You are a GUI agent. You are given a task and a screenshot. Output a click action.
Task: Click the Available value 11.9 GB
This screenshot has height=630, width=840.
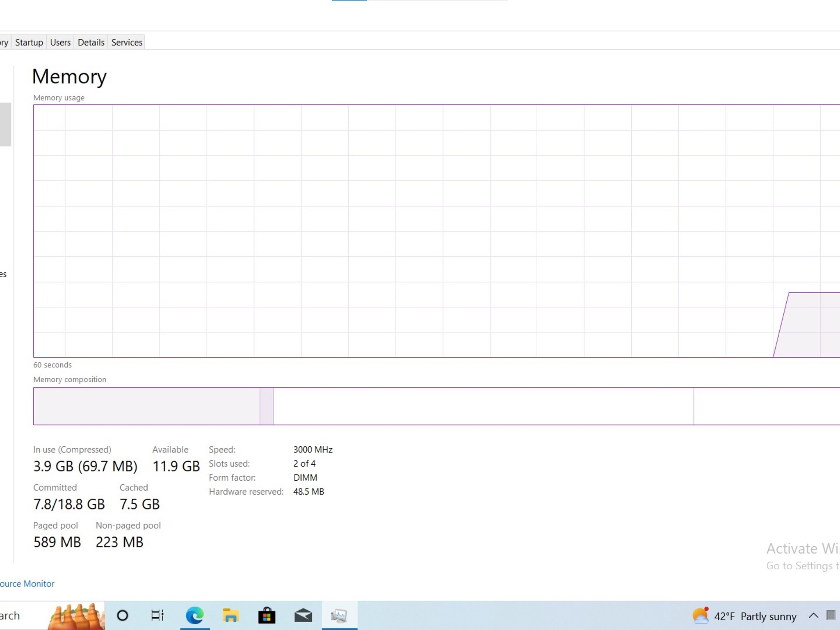pos(176,466)
